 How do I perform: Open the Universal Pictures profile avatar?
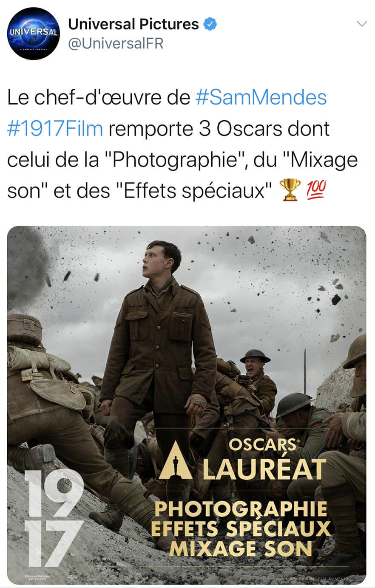tap(34, 34)
